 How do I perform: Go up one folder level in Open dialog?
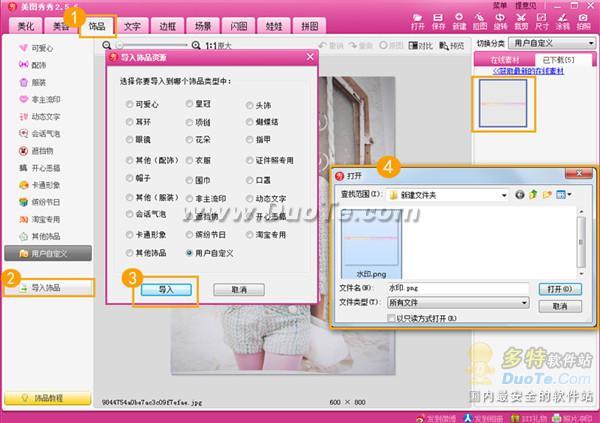[x=534, y=193]
